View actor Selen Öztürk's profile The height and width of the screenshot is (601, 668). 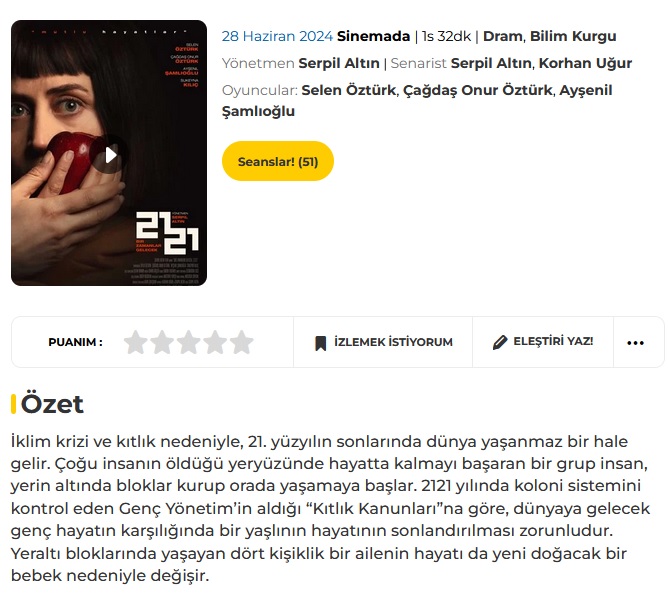[348, 90]
